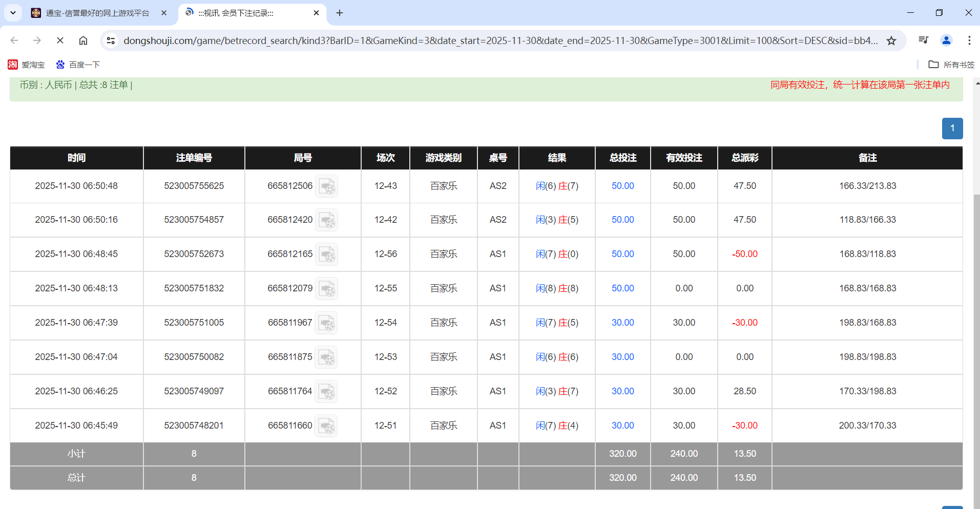Reload the betting records page

tap(60, 40)
